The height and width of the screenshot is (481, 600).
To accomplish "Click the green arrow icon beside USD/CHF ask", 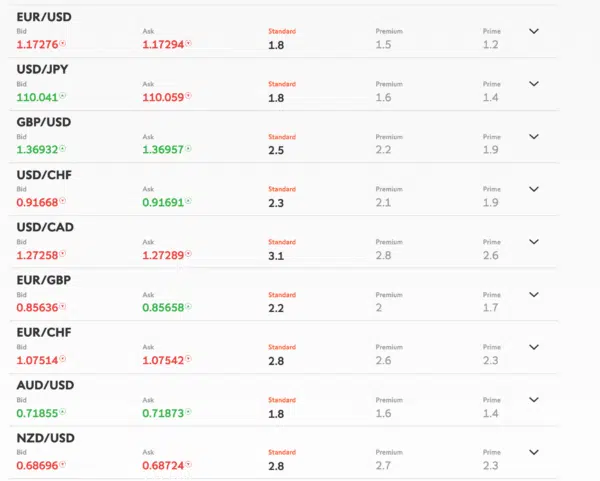I will [188, 201].
